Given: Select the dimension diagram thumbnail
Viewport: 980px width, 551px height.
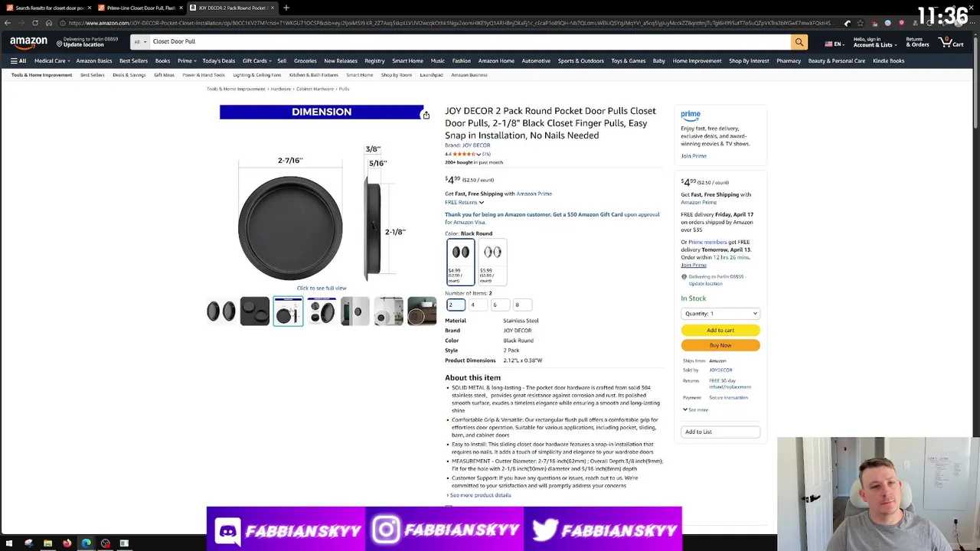Looking at the screenshot, I should click(x=289, y=311).
